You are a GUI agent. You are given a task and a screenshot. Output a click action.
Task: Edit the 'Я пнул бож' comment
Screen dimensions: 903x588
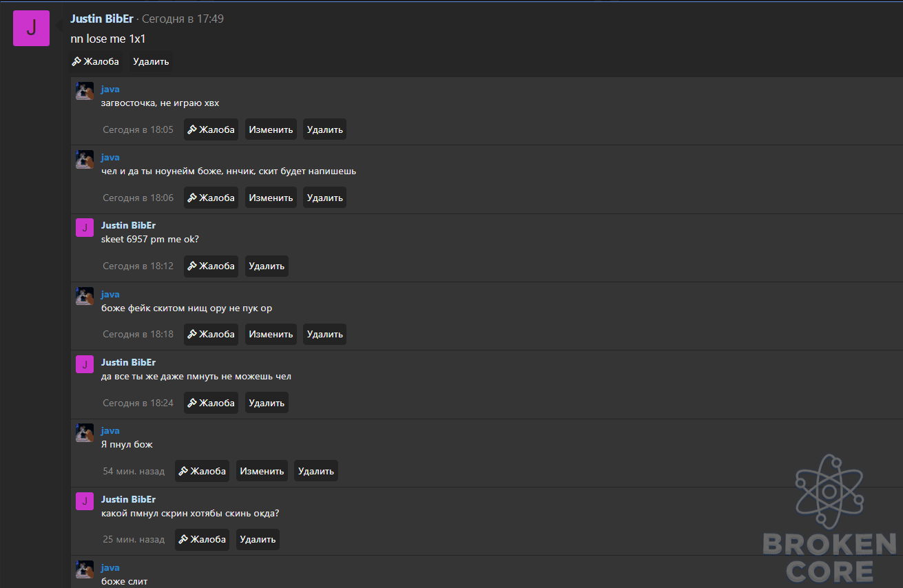coord(262,471)
